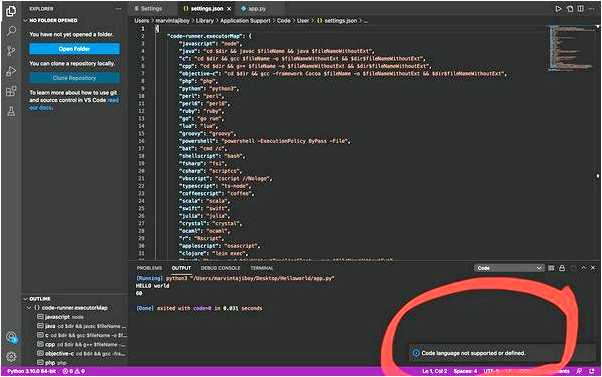Click the Run Code play icon

tap(558, 8)
